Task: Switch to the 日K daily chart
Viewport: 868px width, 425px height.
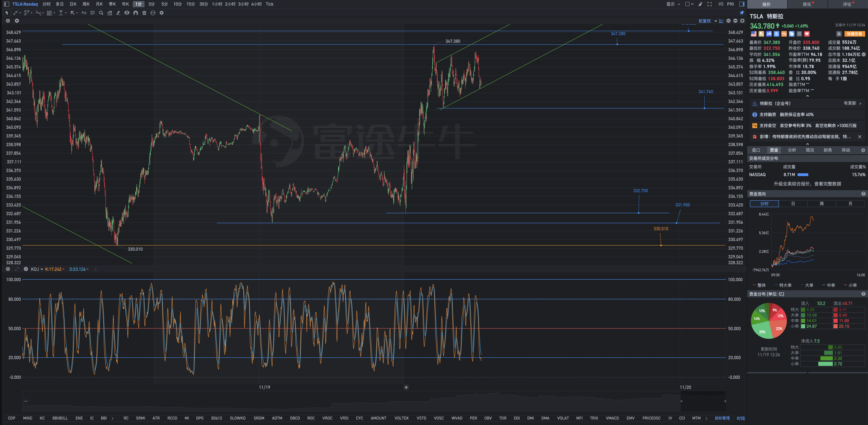Action: point(73,4)
